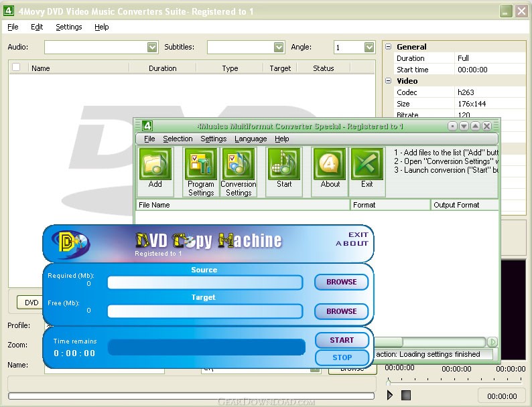Screen dimensions: 532x407
Task: Collapse the Video properties group
Action: click(x=389, y=80)
